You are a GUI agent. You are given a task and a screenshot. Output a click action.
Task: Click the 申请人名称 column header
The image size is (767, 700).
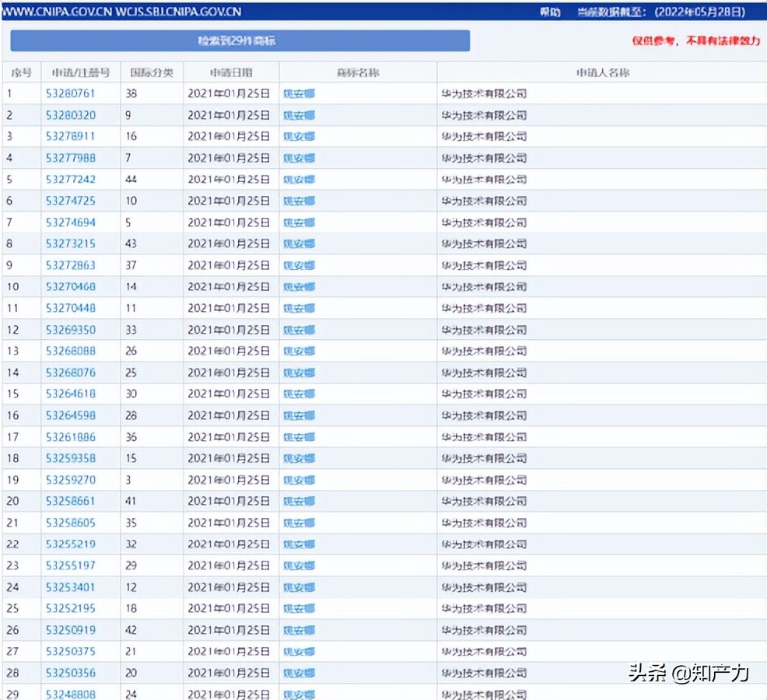602,72
